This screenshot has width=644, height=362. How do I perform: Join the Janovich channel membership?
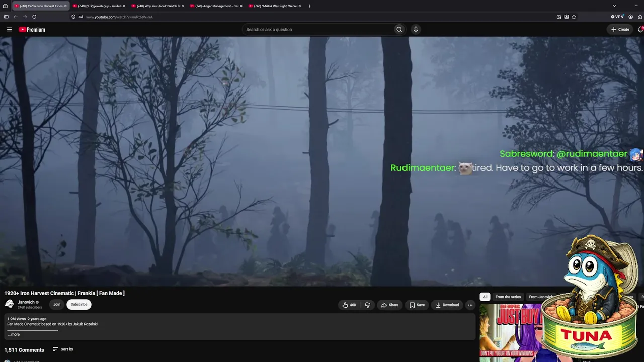tap(57, 304)
